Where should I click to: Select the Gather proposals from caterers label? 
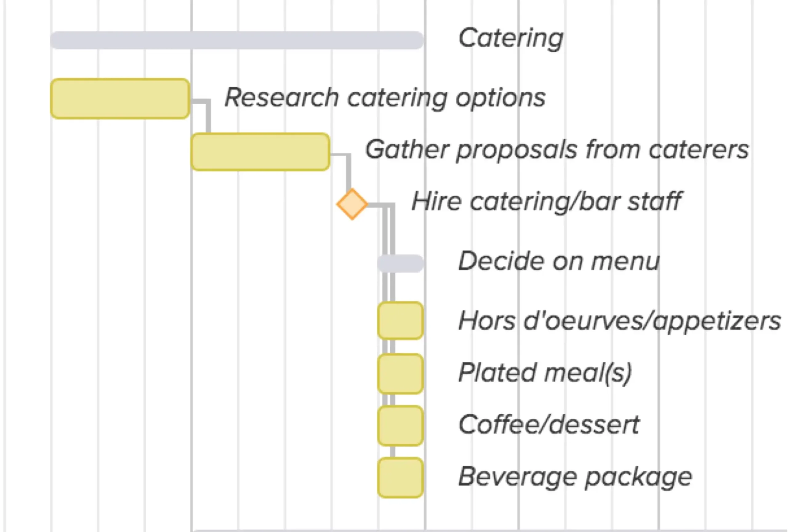[557, 150]
